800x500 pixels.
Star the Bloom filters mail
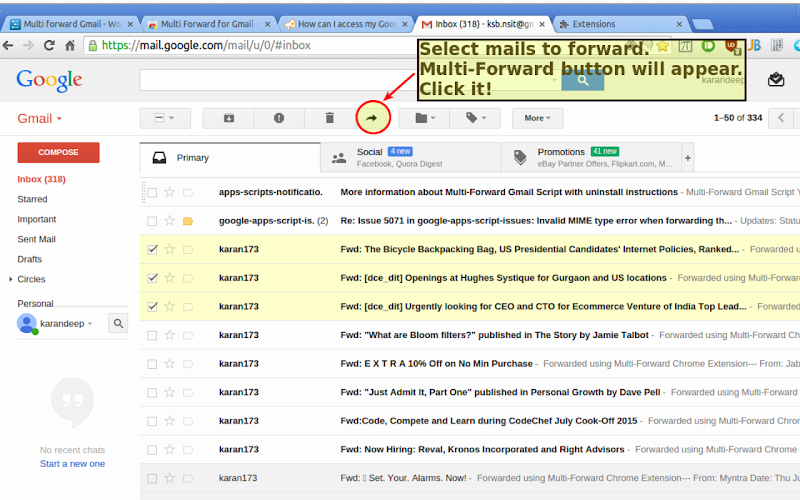coord(170,335)
